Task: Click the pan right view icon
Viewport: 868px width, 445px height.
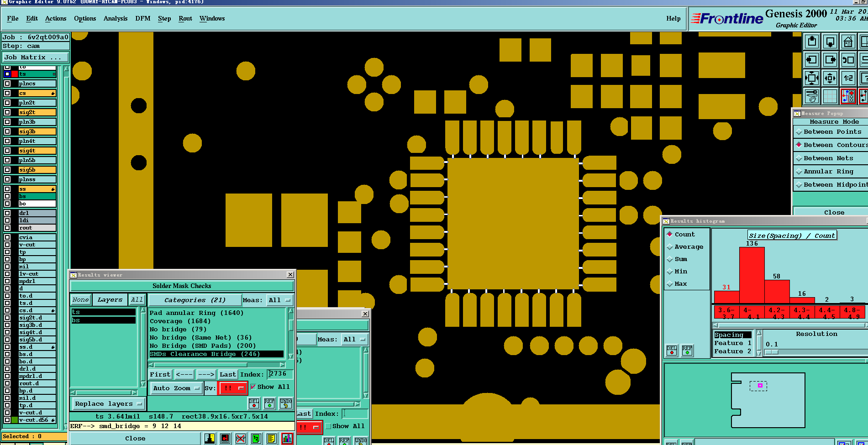Action: 830,60
